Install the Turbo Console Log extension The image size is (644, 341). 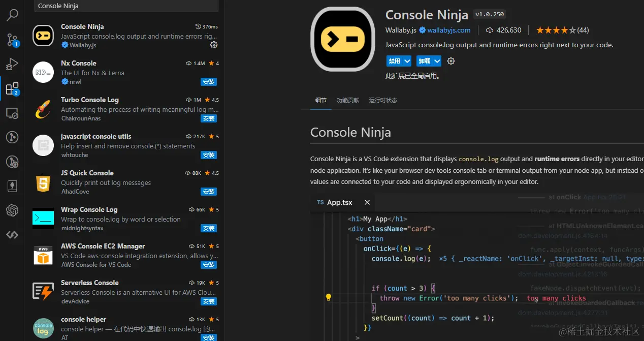tap(209, 118)
